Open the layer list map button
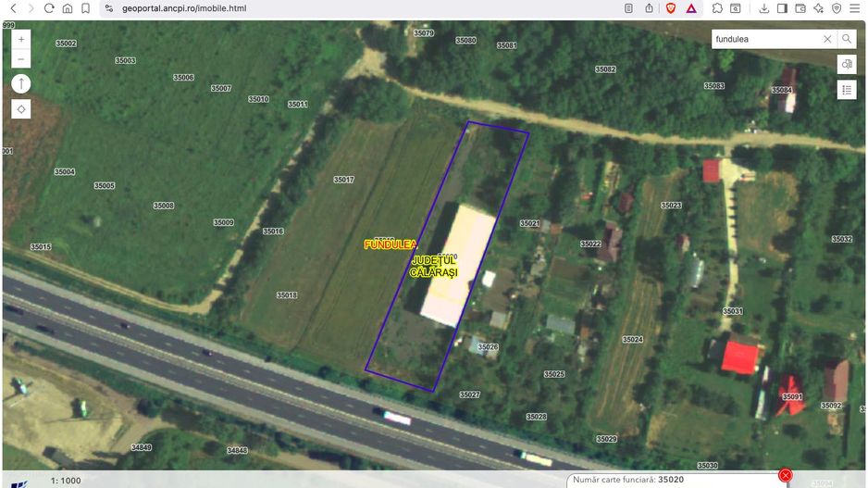 [847, 90]
